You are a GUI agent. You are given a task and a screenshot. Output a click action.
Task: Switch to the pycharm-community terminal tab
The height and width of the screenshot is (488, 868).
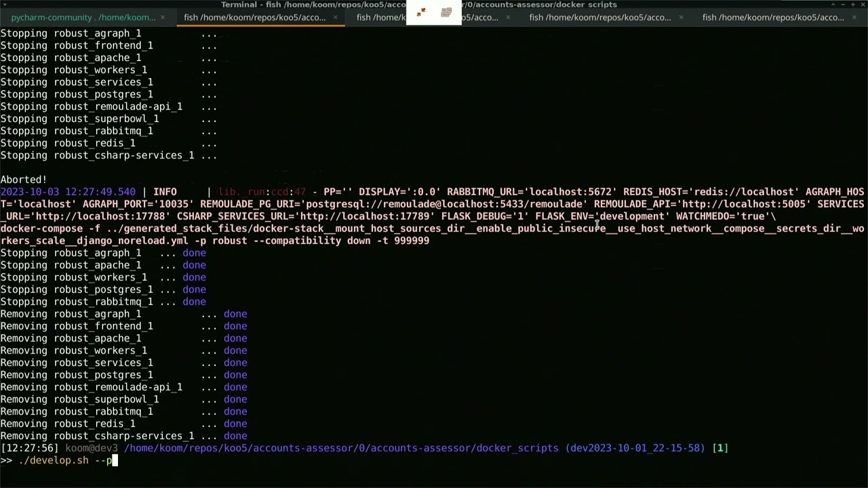82,18
